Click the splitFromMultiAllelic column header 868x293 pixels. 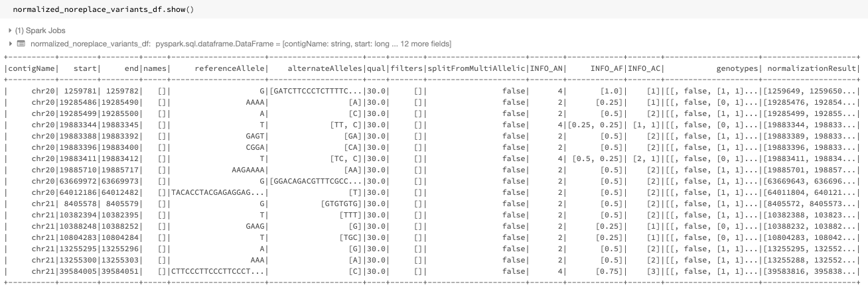pos(476,68)
